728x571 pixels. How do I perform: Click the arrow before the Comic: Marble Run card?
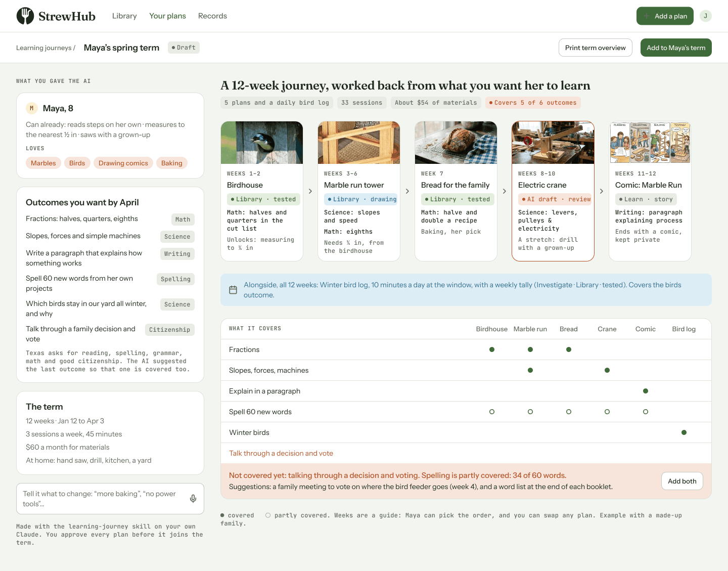602,191
